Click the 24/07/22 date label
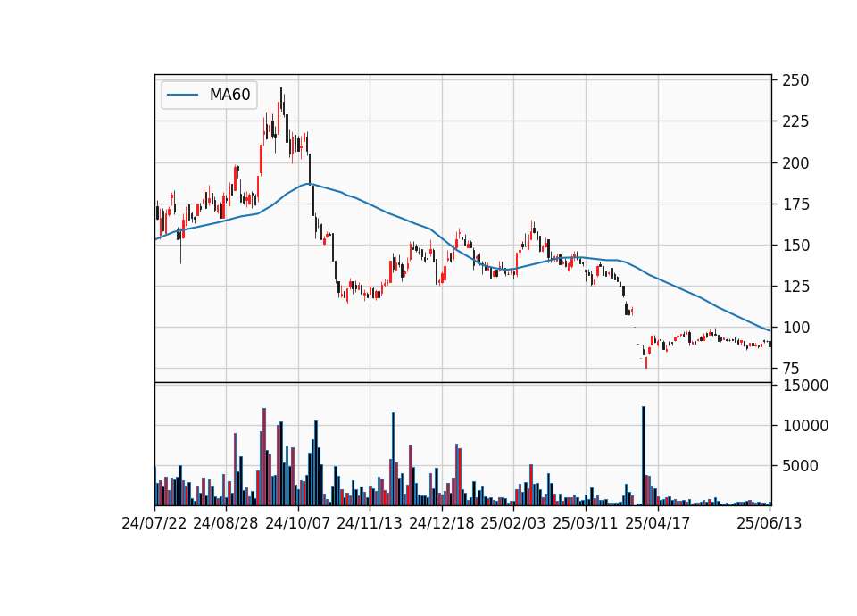This screenshot has height=616, width=857. 154,523
